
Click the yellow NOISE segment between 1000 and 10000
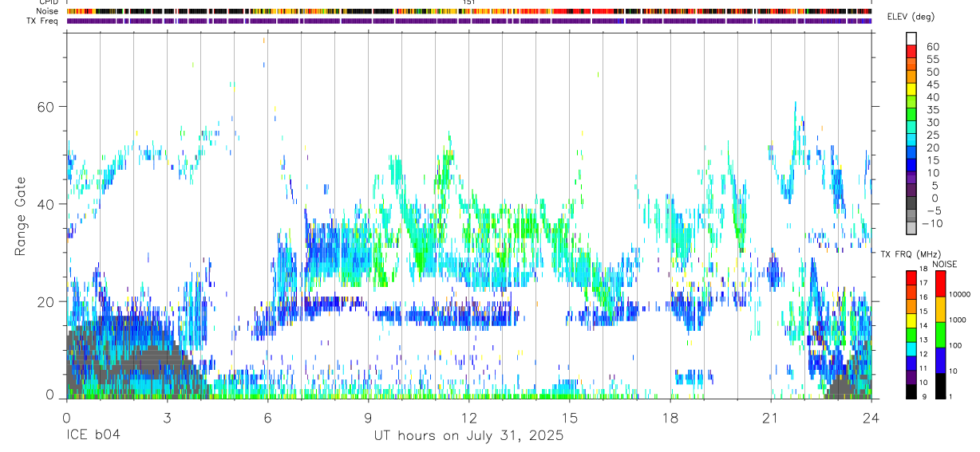[x=941, y=309]
